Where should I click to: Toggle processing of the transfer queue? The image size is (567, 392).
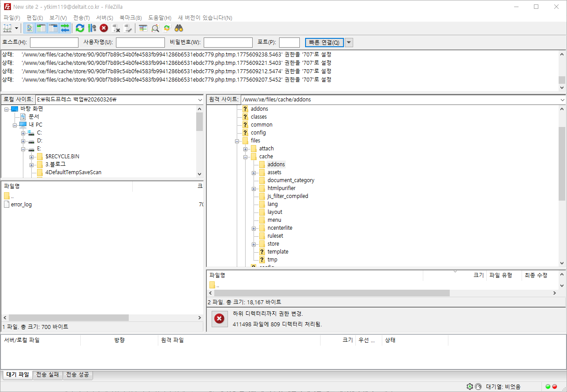tap(92, 28)
